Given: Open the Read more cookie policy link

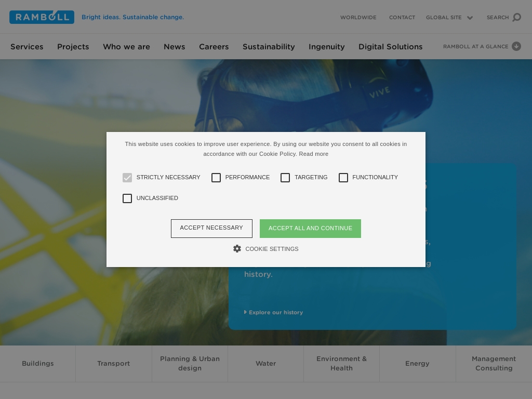Looking at the screenshot, I should (x=313, y=154).
